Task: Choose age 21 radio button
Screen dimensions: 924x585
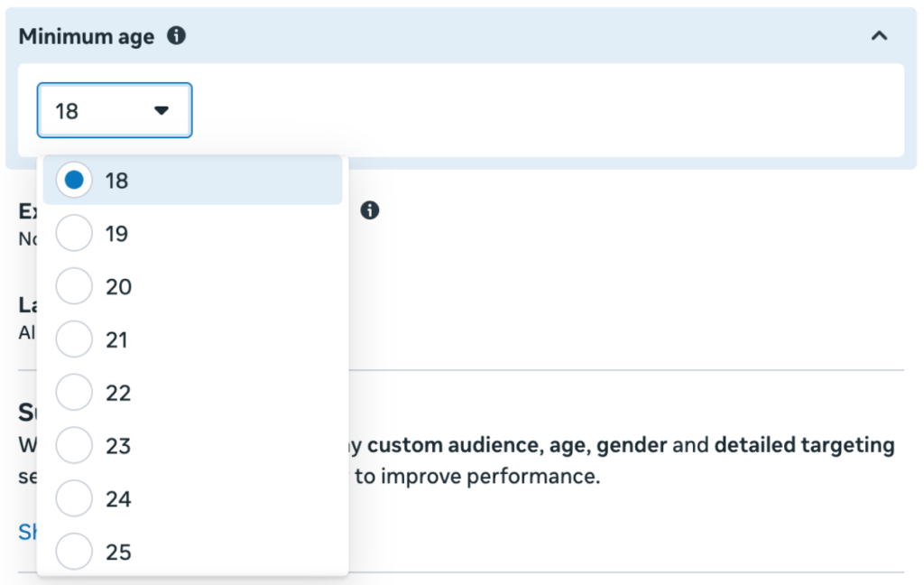Action: 74,339
